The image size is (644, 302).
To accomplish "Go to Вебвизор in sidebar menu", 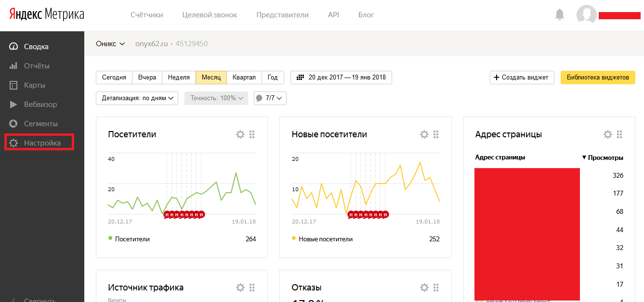I will pos(40,105).
